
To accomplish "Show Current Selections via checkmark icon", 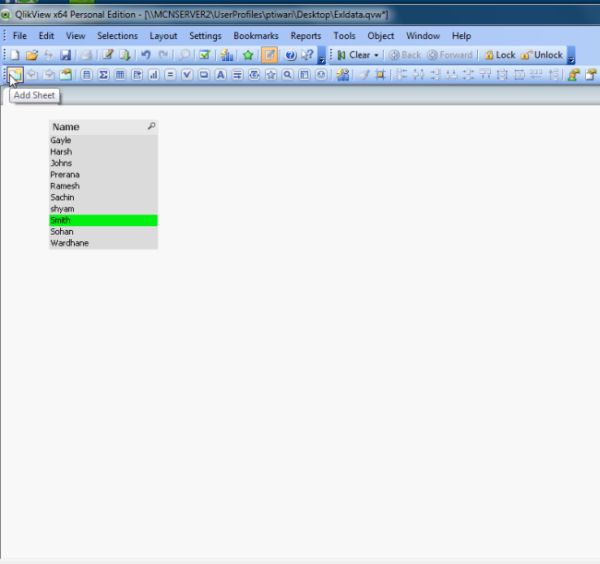I will (x=205, y=55).
